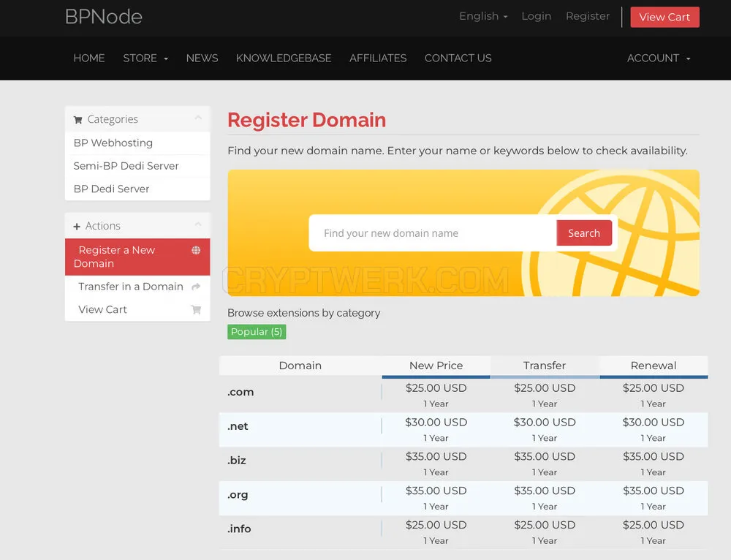731x560 pixels.
Task: Open the HOME menu item
Action: pos(89,58)
